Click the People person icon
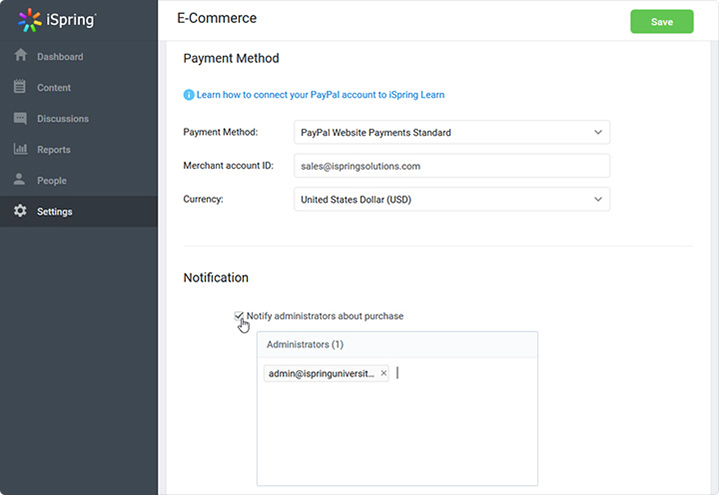 coord(19,179)
